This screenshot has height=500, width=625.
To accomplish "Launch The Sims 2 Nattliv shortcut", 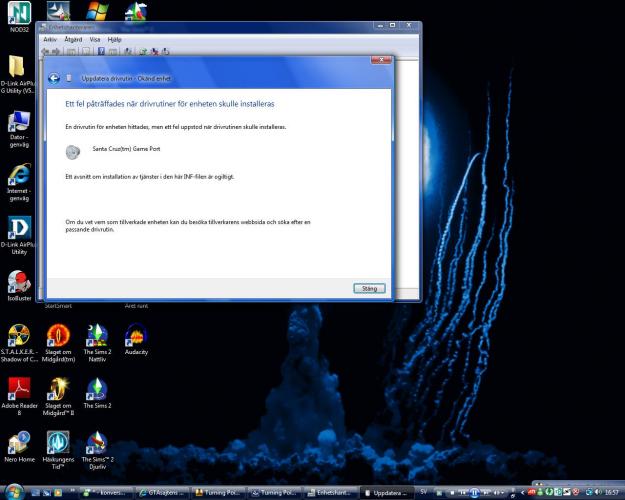I will (97, 336).
